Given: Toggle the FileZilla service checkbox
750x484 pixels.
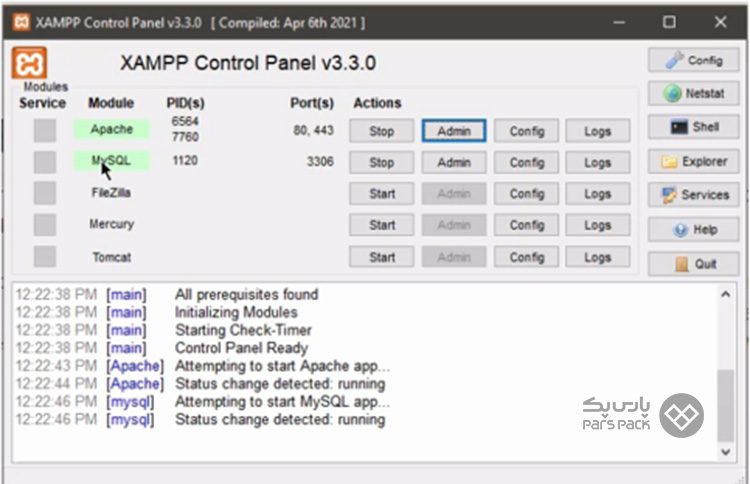Looking at the screenshot, I should point(45,193).
